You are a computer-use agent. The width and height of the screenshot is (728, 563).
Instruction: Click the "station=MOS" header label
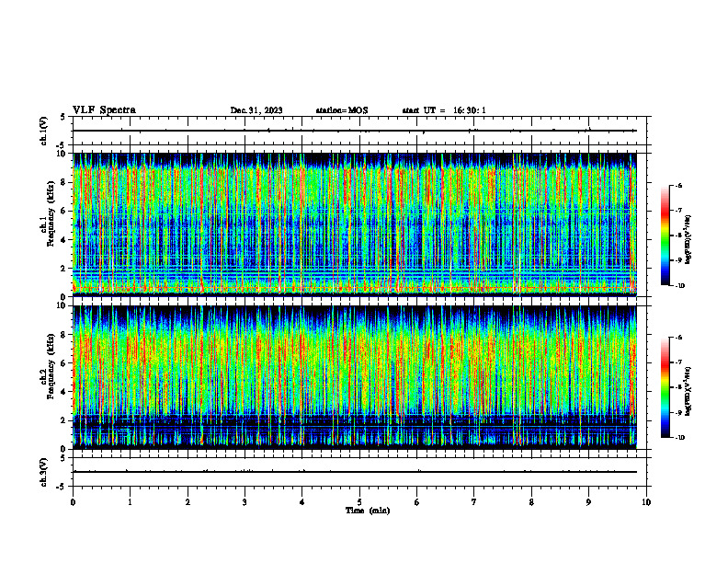(342, 110)
